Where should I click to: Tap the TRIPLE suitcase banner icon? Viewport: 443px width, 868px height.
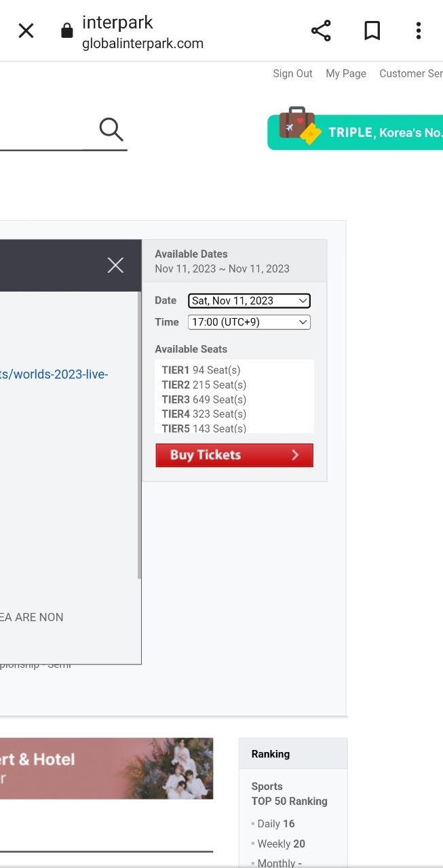click(298, 126)
